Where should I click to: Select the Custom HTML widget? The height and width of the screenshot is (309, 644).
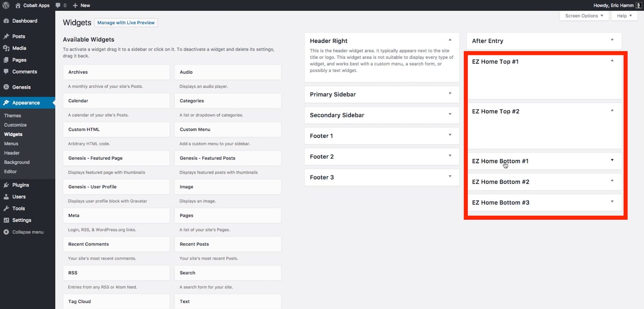(116, 129)
